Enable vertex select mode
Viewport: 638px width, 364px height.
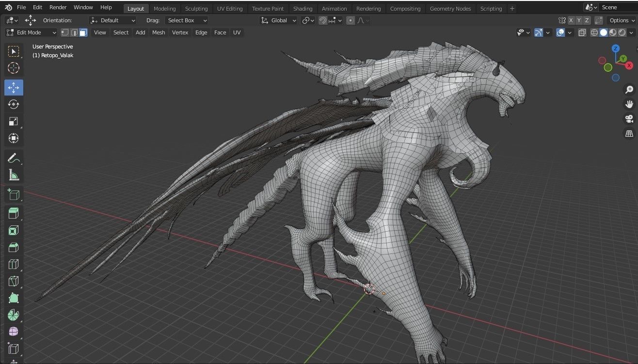tap(65, 32)
